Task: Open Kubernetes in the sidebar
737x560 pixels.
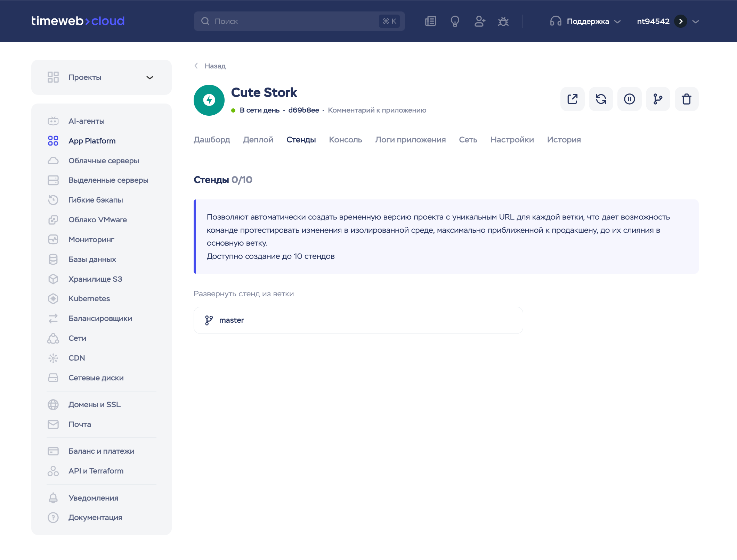Action: coord(89,298)
